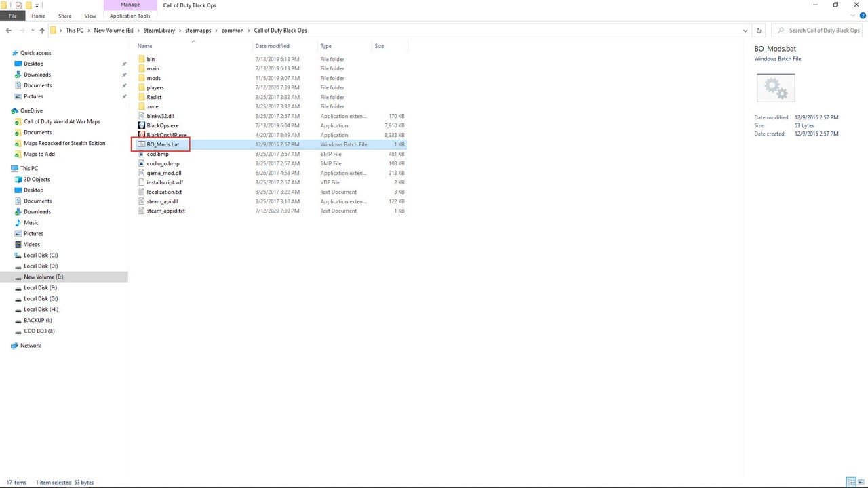Select the 3D Objects folder icon
The image size is (868, 488).
pos(18,180)
